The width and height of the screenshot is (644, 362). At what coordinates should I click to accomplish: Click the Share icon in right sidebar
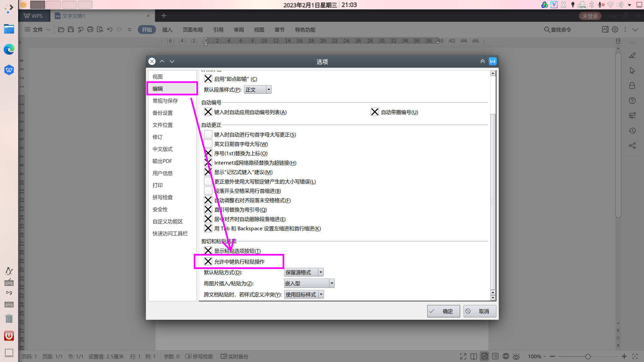pyautogui.click(x=632, y=145)
